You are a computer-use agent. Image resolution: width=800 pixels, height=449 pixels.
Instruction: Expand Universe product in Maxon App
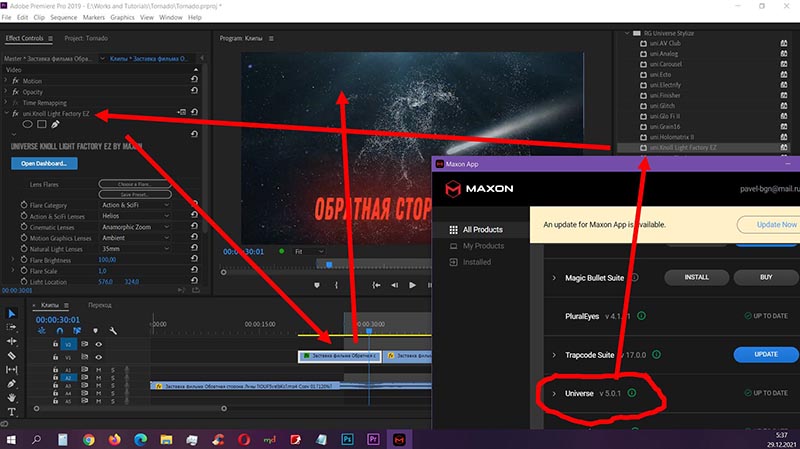click(554, 393)
